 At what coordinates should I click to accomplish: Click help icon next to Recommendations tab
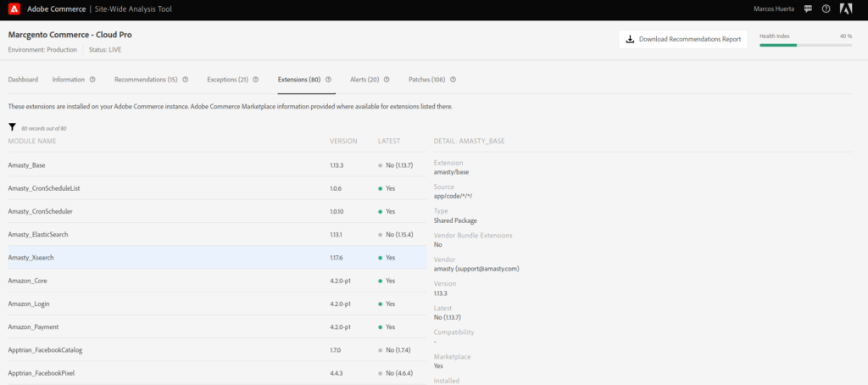[x=186, y=79]
